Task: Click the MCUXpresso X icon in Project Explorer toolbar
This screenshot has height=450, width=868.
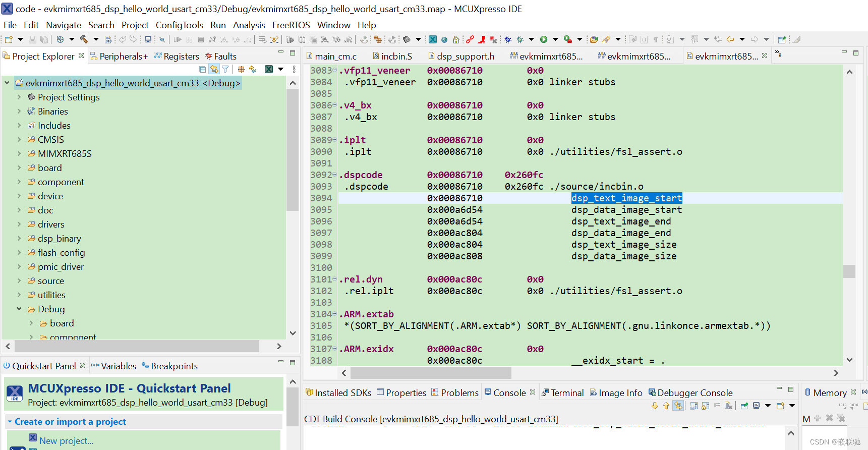Action: pos(269,69)
